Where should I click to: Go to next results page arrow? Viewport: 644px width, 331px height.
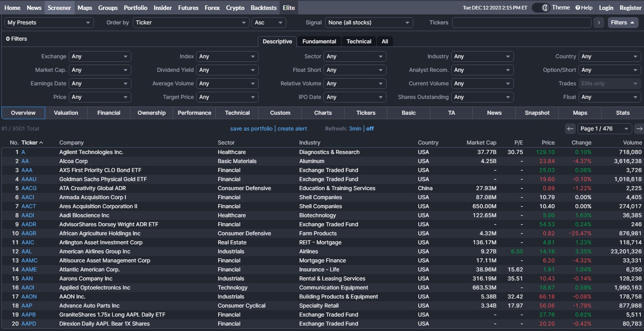click(639, 129)
